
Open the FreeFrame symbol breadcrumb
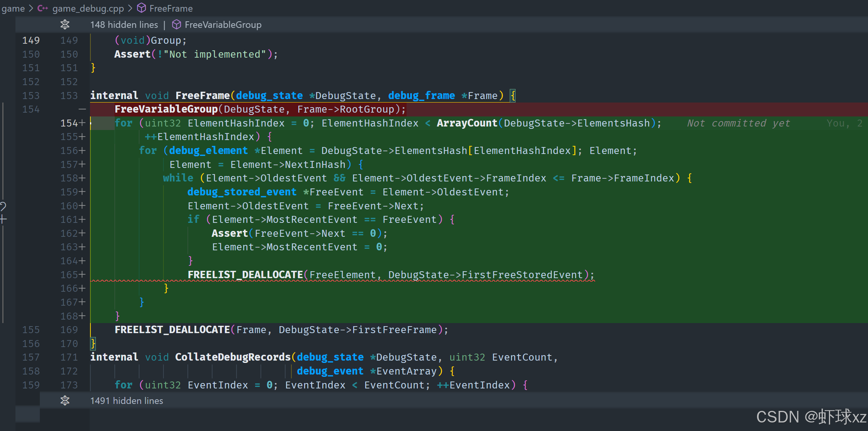tap(171, 8)
